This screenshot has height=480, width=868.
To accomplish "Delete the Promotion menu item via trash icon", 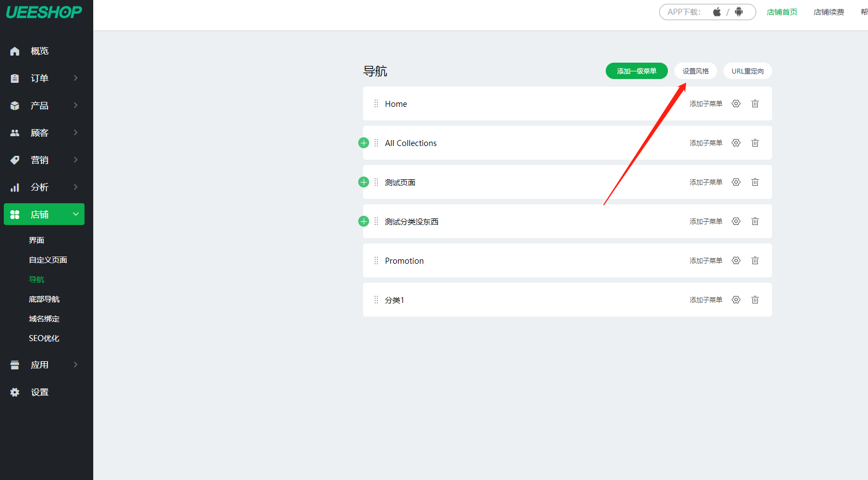I will pyautogui.click(x=755, y=260).
